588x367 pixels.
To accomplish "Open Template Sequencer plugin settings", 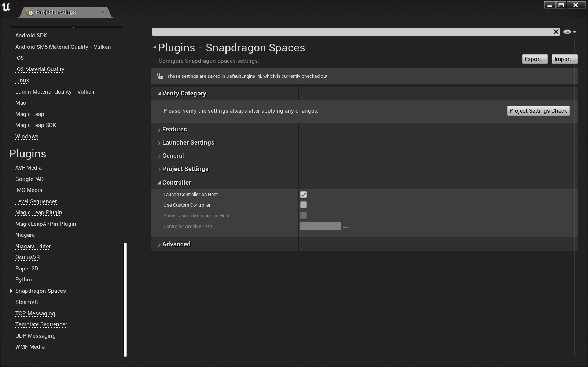I will [41, 324].
